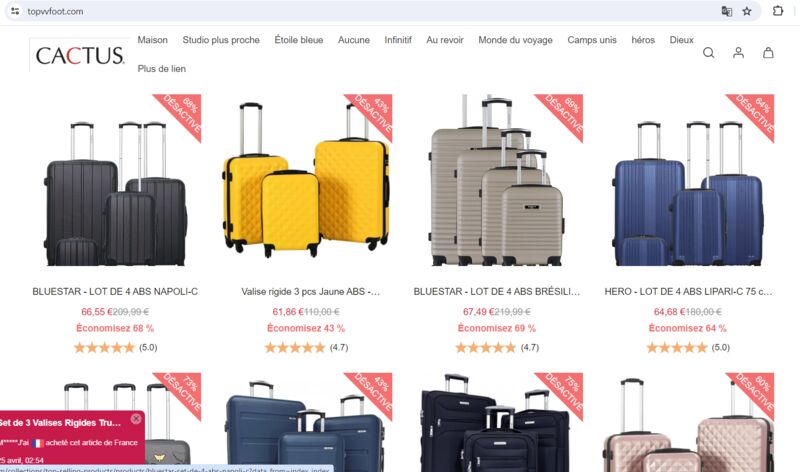Viewport: 800px width, 472px height.
Task: Open the user account icon
Action: point(738,53)
